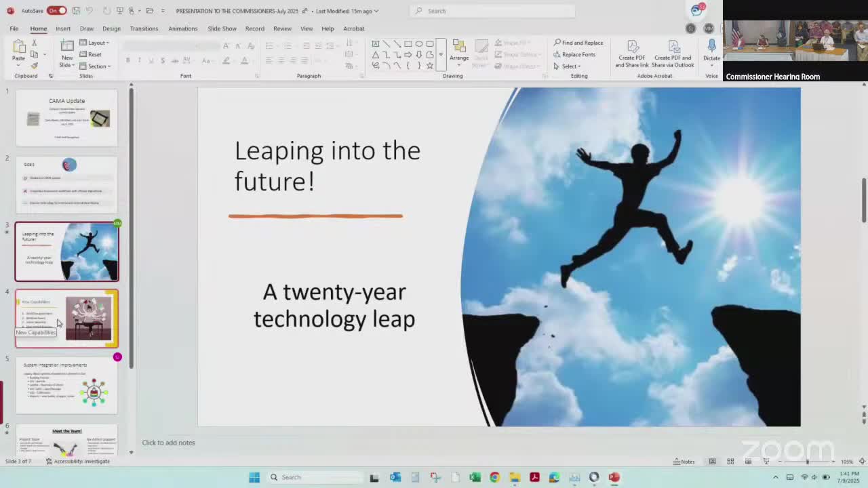Reset the slide layout
The image size is (868, 488).
[91, 54]
